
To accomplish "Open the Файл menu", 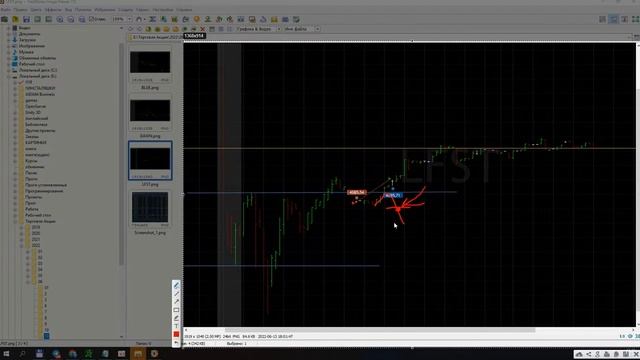I will click(x=6, y=9).
